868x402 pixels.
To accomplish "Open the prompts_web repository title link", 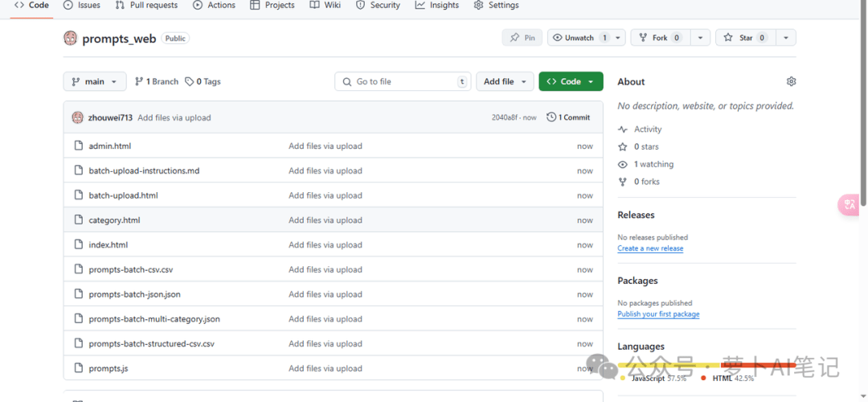I will click(x=119, y=39).
